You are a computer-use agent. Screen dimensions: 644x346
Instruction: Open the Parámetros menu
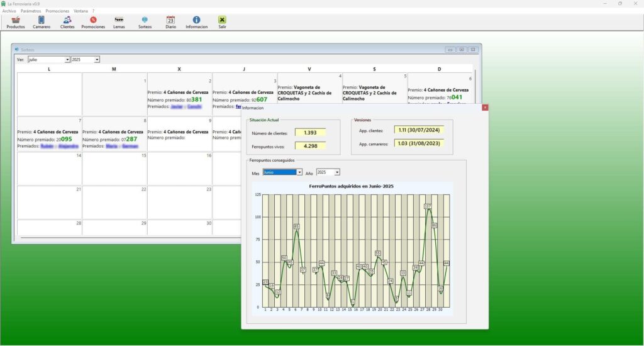coord(31,11)
